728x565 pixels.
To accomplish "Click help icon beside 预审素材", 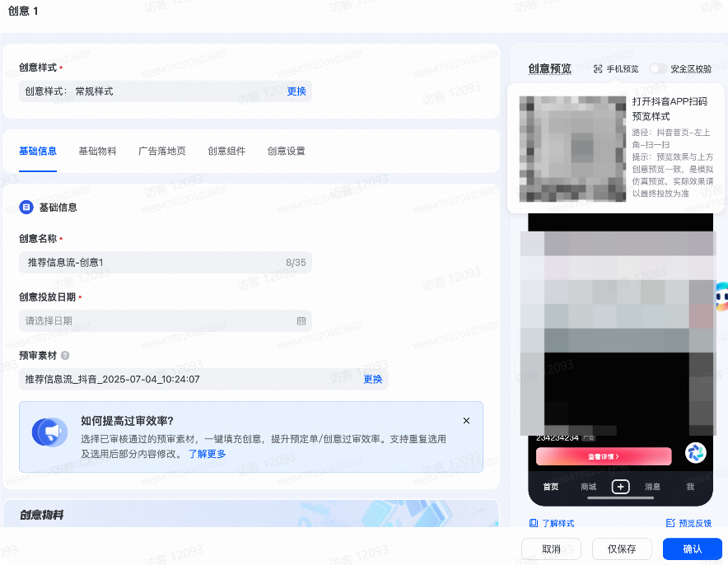I will (x=65, y=356).
